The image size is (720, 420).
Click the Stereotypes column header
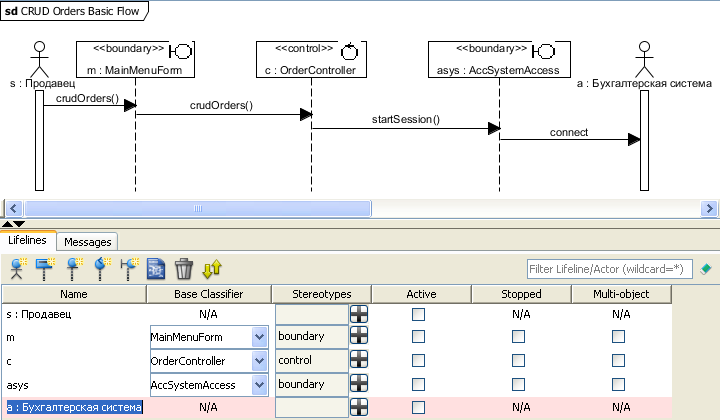(321, 294)
